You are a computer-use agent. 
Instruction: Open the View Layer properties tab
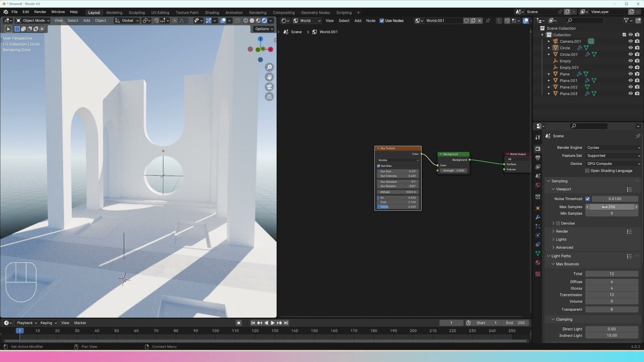click(538, 167)
